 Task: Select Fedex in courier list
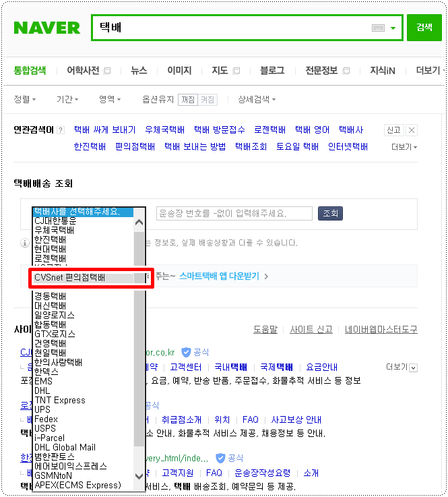pos(46,419)
